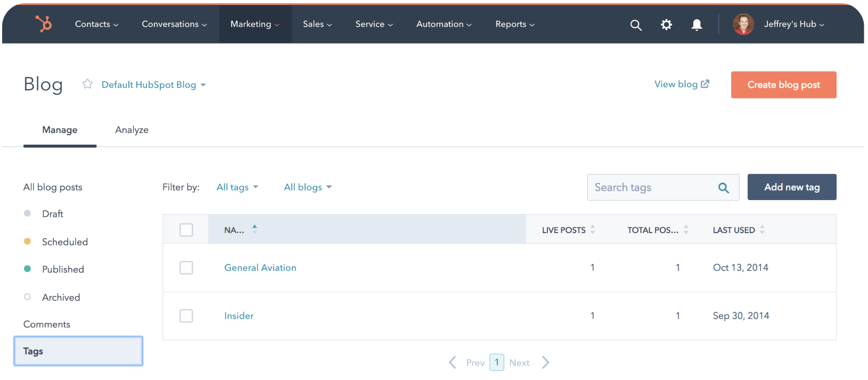868x380 pixels.
Task: Open the Insider tag
Action: (239, 316)
